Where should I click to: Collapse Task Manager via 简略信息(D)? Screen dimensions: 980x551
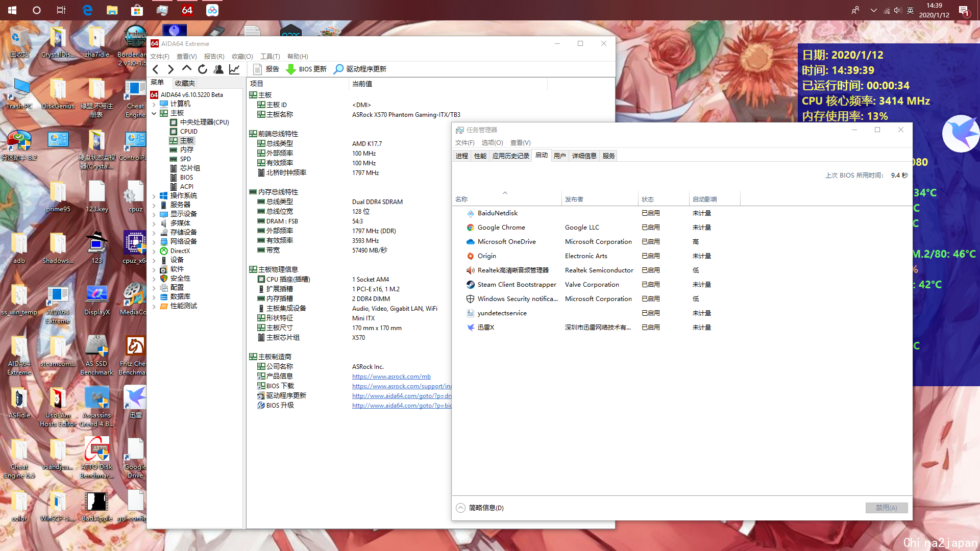480,508
